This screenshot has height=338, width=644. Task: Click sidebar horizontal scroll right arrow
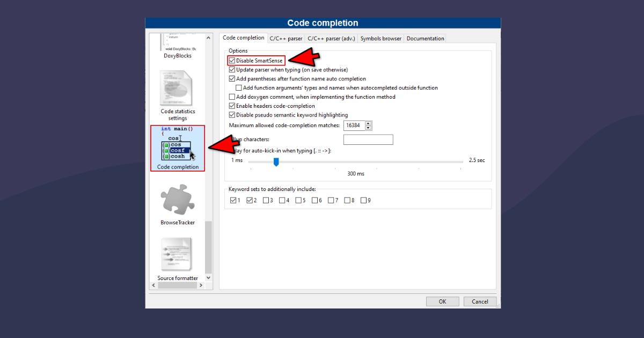(201, 285)
